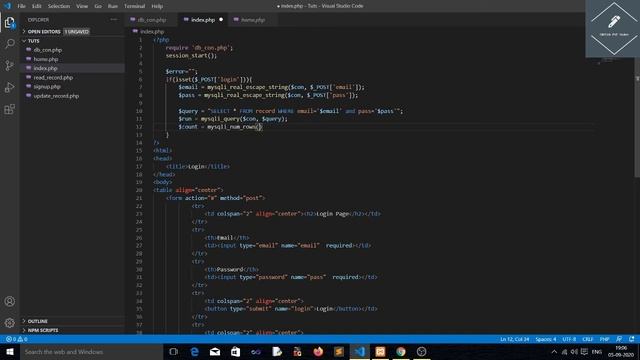This screenshot has width=640, height=360.
Task: Click the 1 UNSAVED badge
Action: (x=76, y=31)
